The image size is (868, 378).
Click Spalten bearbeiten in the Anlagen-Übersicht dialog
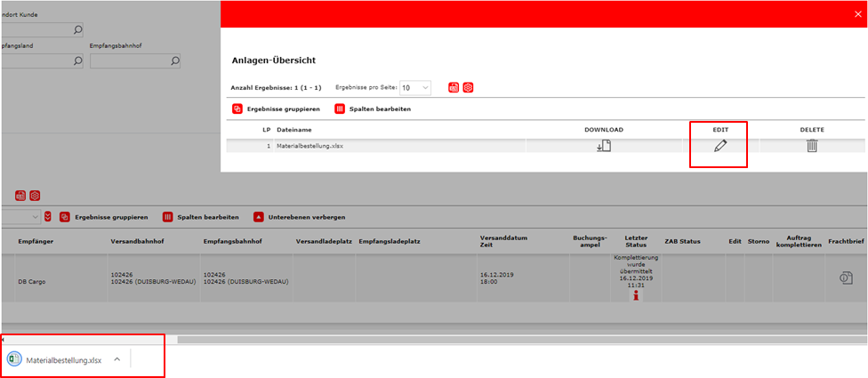coord(373,109)
